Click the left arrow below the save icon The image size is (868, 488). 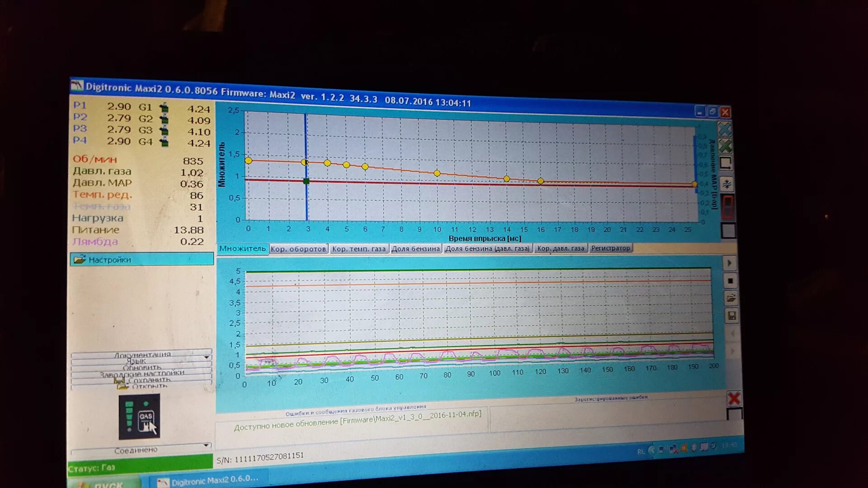click(732, 334)
